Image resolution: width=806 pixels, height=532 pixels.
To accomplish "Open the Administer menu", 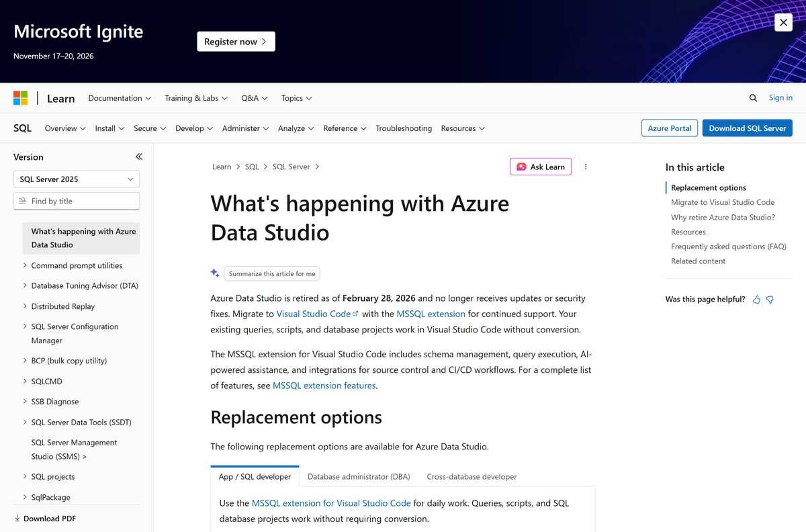I will point(245,128).
